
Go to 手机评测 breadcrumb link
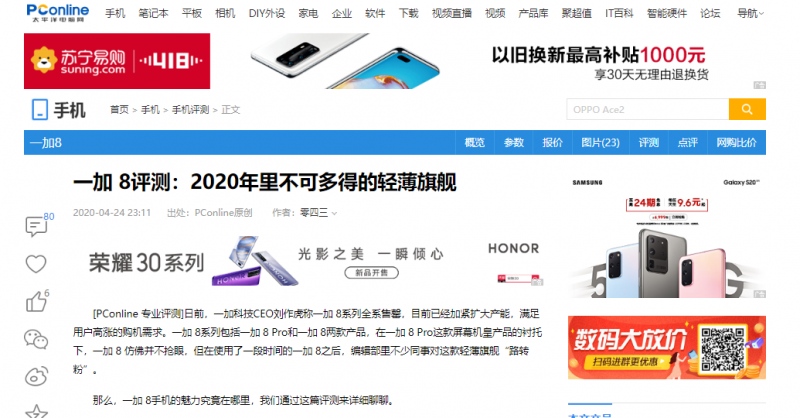(190, 110)
